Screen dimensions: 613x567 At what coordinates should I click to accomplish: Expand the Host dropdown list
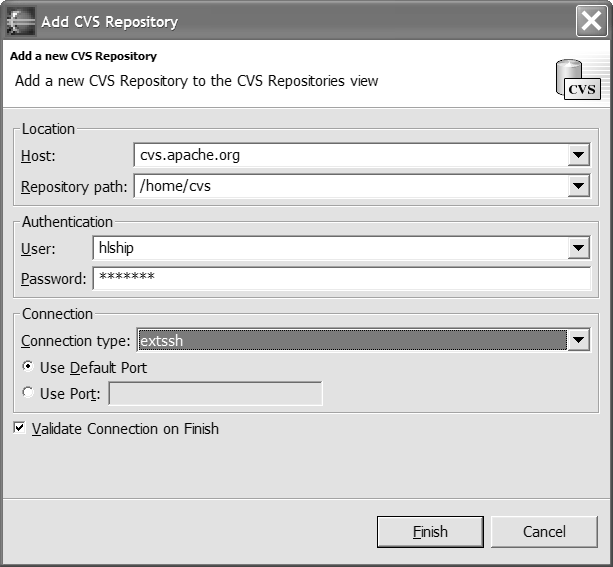click(x=578, y=155)
